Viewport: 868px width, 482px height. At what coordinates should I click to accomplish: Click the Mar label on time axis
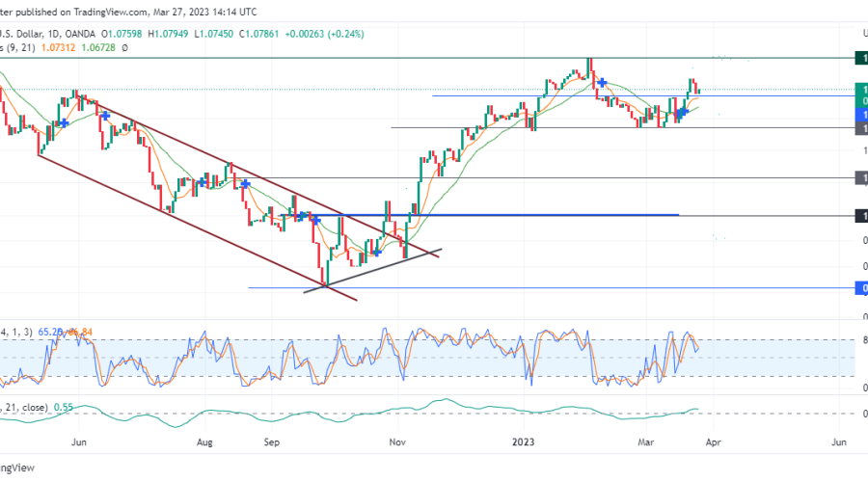click(645, 442)
